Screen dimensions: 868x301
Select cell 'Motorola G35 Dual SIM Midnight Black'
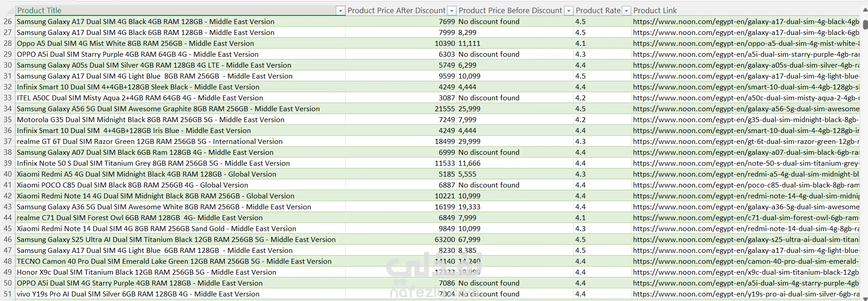tap(181, 119)
